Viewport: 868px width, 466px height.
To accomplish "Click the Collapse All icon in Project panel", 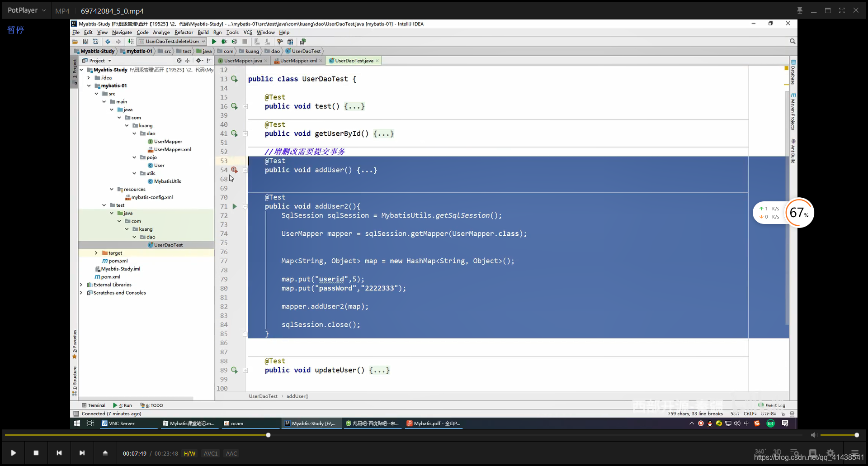I will (x=187, y=61).
